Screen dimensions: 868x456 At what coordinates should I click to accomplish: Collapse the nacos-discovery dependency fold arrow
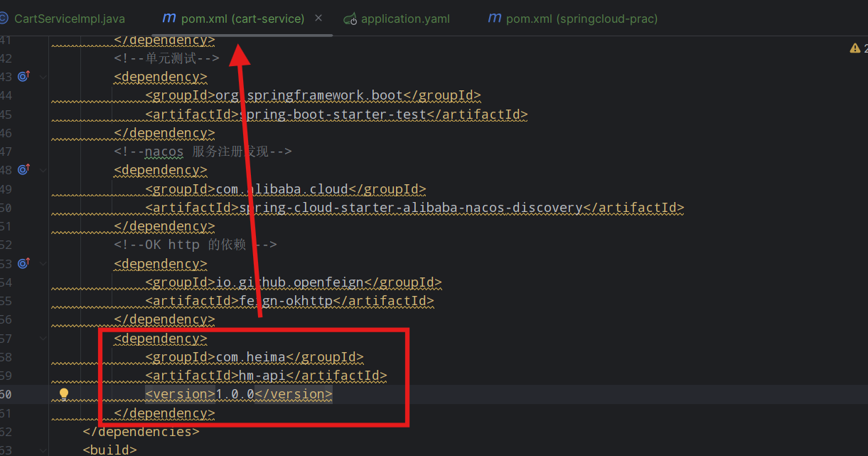coord(43,169)
